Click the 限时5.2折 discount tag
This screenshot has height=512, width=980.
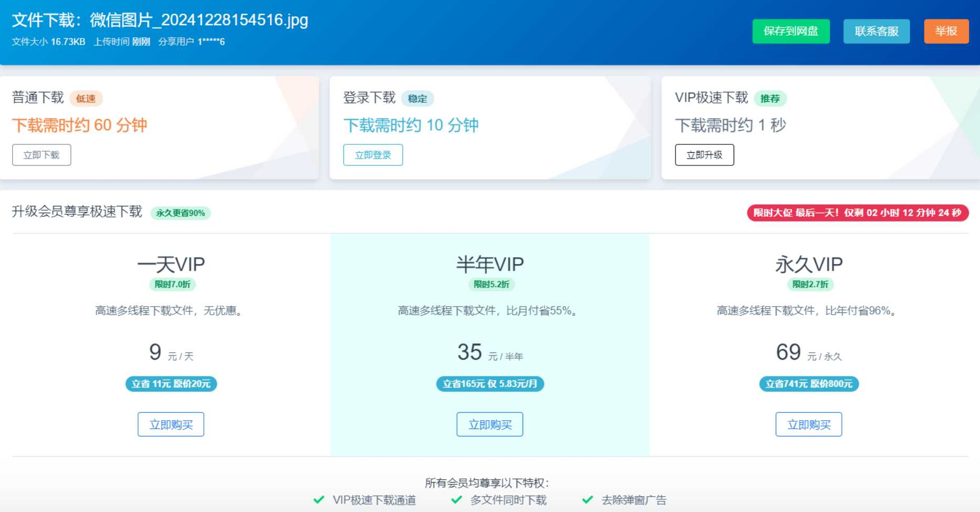(492, 284)
